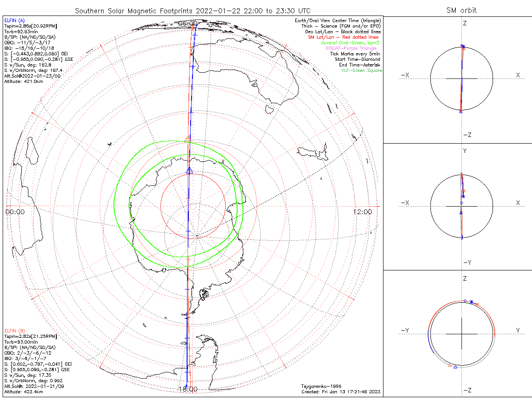Viewport: 532px width, 399px height.
Task: Click 'S: [-0.443,0.892,0.080] GEI' line
Action: (37, 54)
